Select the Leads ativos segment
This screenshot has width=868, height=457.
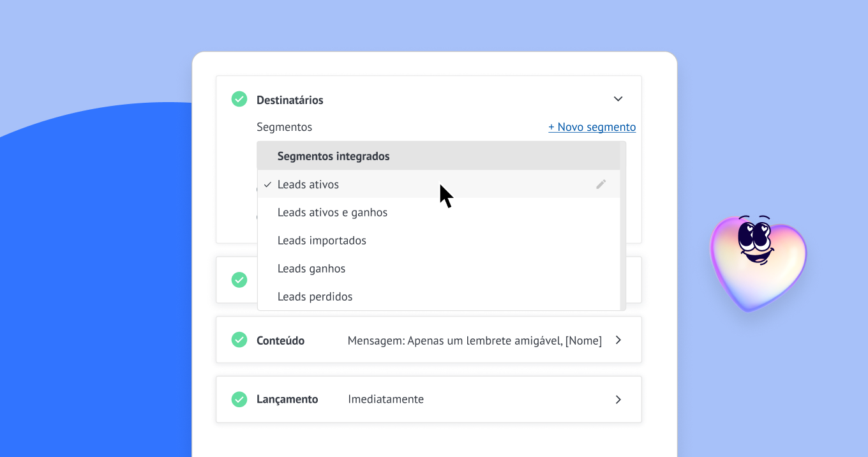pos(308,184)
